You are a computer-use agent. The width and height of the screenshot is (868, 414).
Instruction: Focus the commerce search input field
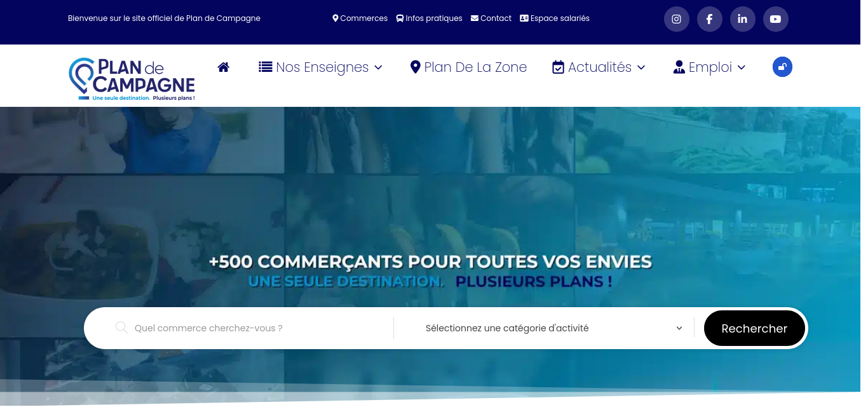coord(254,328)
